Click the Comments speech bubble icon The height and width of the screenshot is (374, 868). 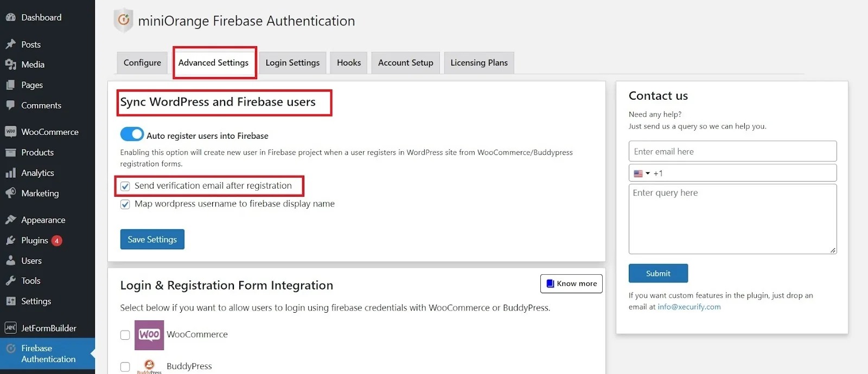(x=10, y=105)
